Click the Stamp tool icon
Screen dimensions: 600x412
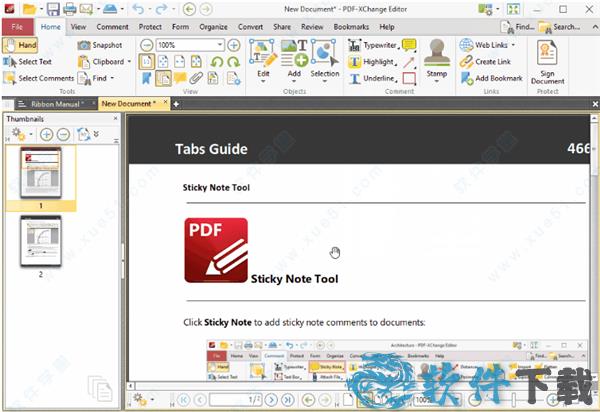(x=436, y=53)
